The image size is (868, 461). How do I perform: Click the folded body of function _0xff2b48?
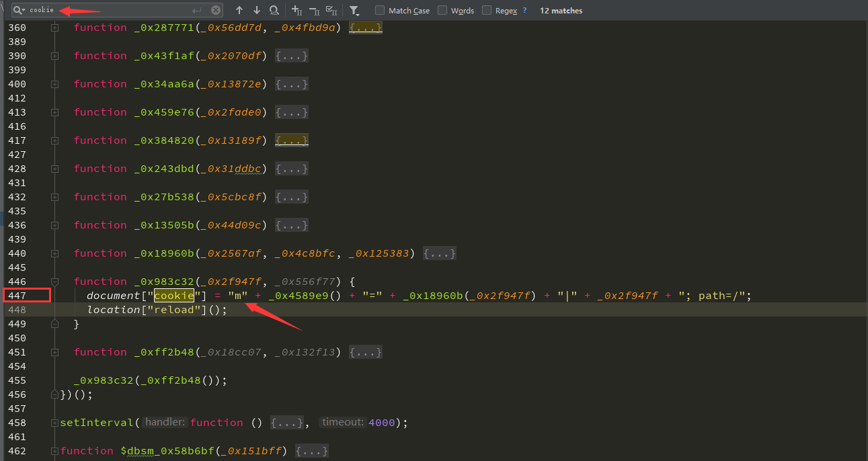[366, 352]
